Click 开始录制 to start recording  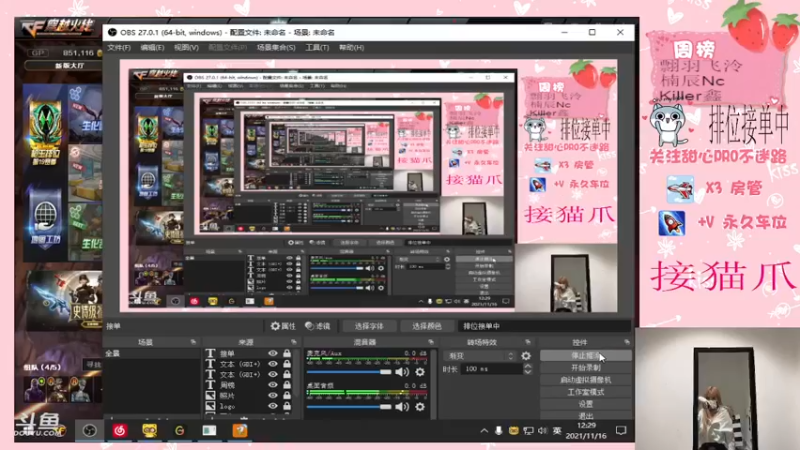585,368
